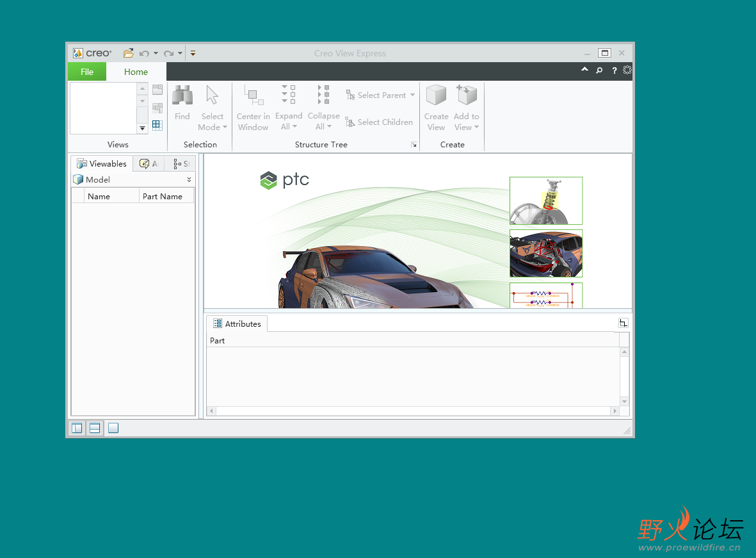756x558 pixels.
Task: Sort by the Part Name column header
Action: (x=166, y=197)
